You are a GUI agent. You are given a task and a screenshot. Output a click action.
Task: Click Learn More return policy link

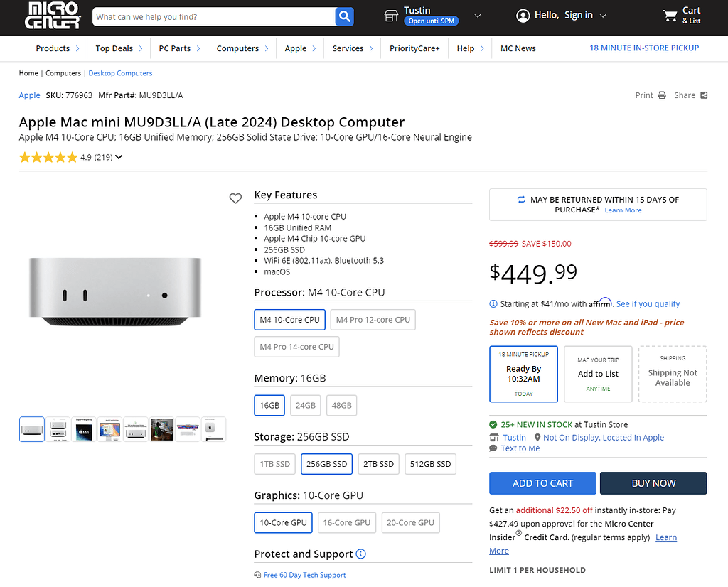(623, 210)
